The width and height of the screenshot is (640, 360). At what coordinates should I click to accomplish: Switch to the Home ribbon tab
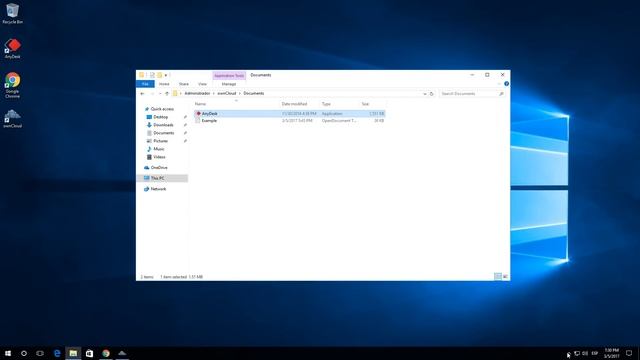click(164, 84)
